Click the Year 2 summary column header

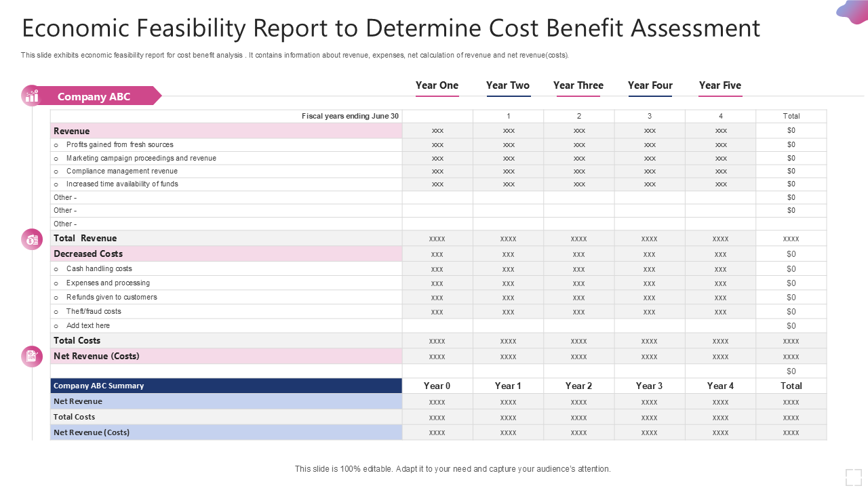pos(578,386)
